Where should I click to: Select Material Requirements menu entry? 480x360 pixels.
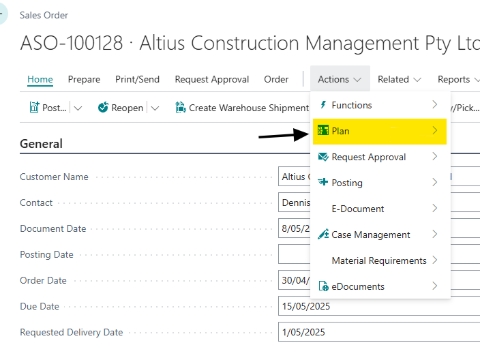coord(380,260)
